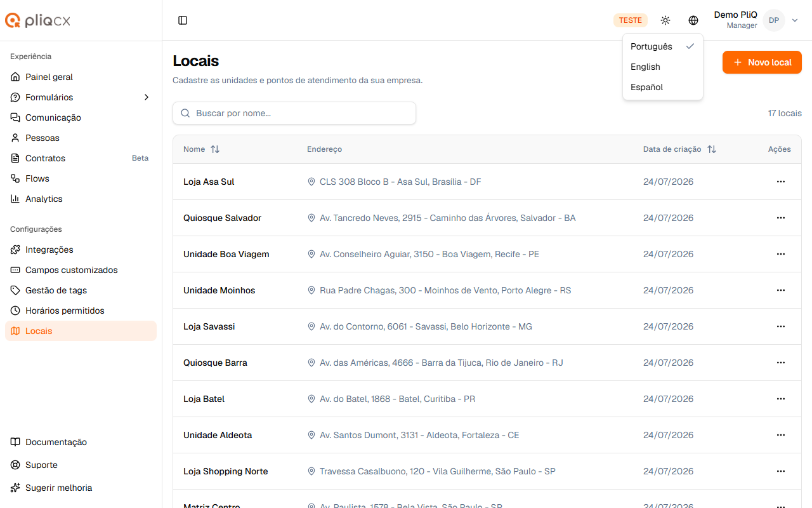Screen dimensions: 812x508
Task: Collapse the sidebar with the panel icon
Action: coord(183,20)
